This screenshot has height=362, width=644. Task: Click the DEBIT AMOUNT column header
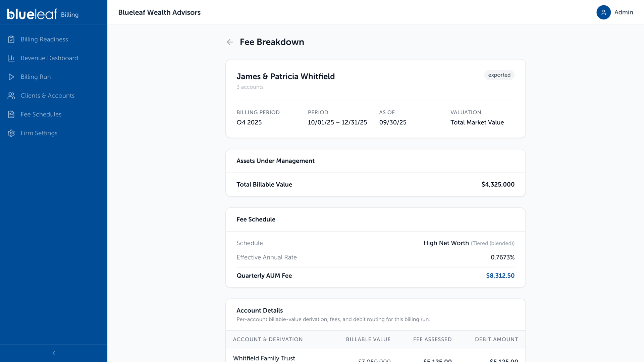[x=496, y=339]
